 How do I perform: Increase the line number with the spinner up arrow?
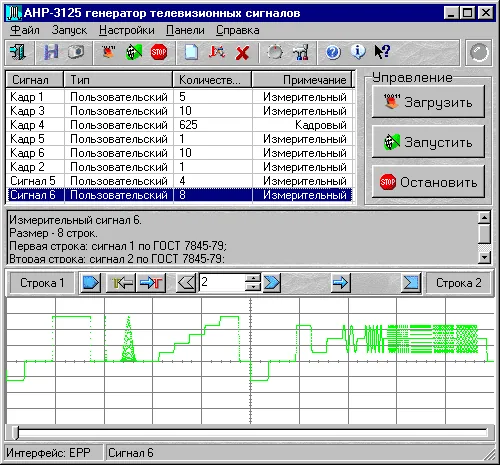point(253,278)
